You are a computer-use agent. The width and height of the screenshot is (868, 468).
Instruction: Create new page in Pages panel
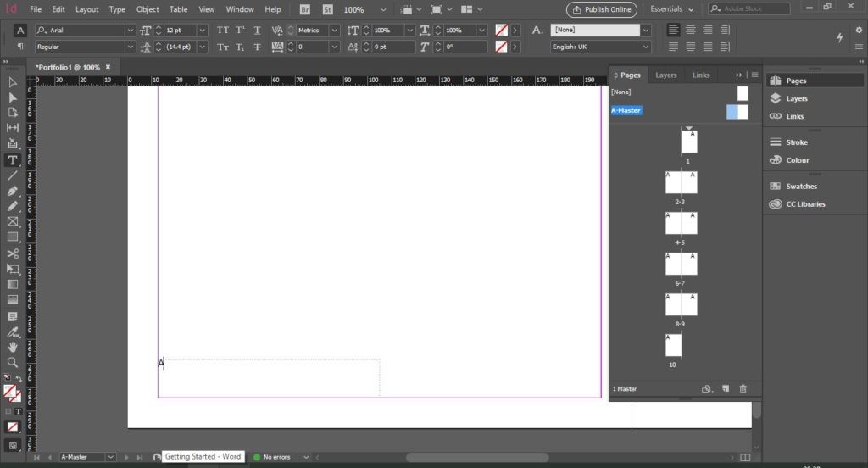tap(726, 389)
